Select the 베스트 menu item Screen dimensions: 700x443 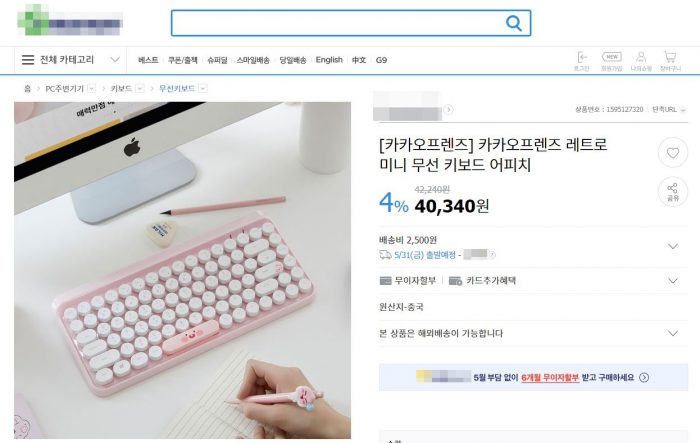tap(148, 60)
